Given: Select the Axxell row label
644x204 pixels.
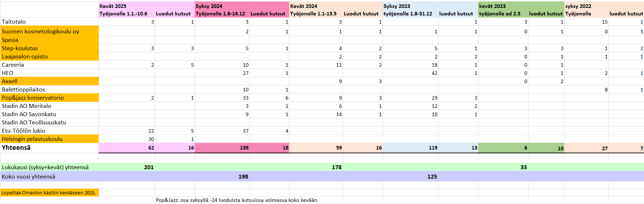Looking at the screenshot, I should [x=50, y=81].
